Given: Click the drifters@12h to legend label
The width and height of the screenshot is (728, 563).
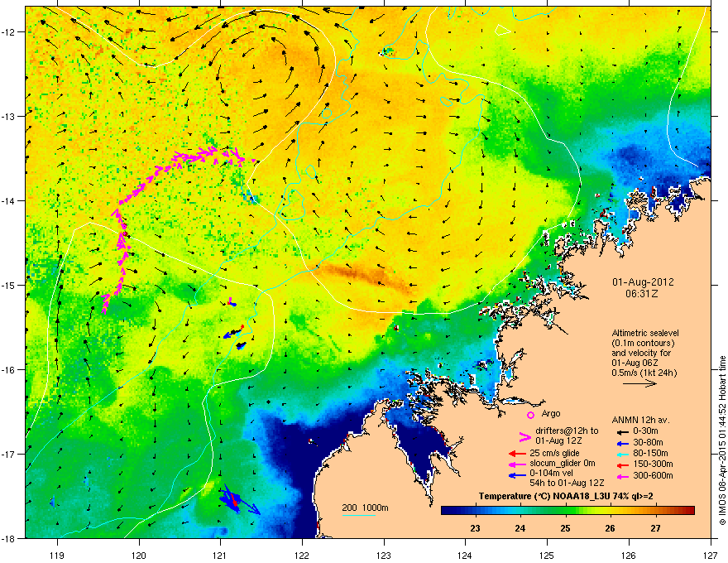Looking at the screenshot, I should click(x=567, y=431).
